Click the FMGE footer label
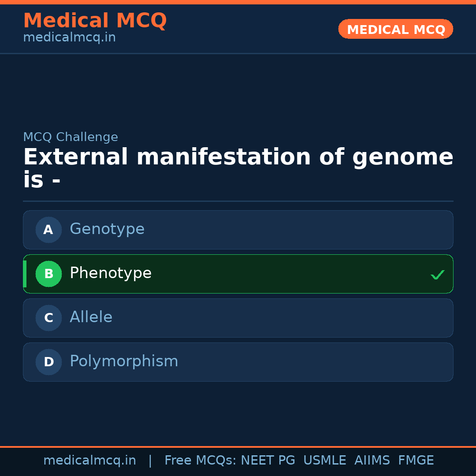Viewport: 476px width, 476px height. [x=416, y=461]
